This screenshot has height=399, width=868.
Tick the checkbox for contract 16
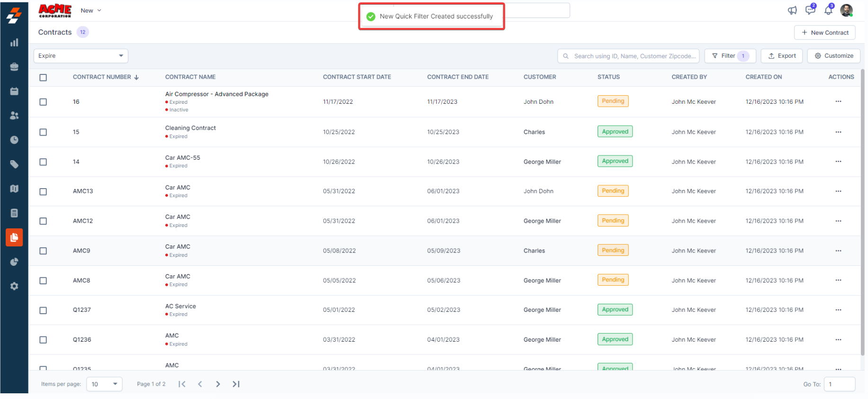click(x=43, y=102)
